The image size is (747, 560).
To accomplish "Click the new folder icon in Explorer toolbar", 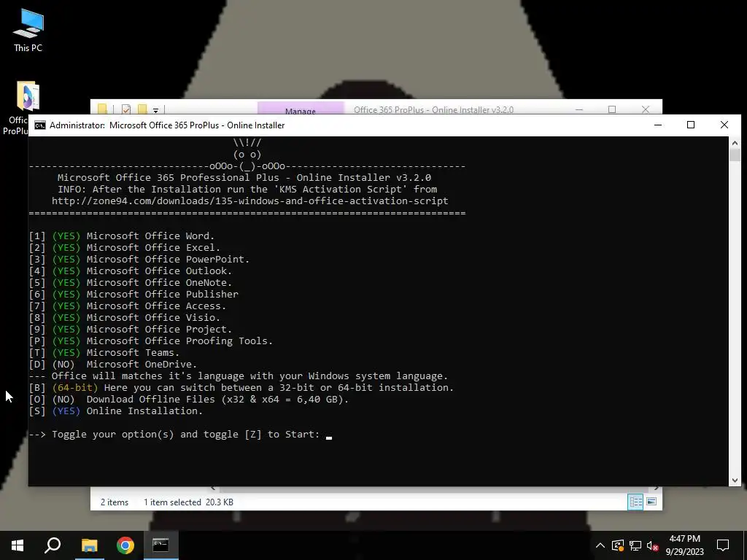I will (x=142, y=109).
